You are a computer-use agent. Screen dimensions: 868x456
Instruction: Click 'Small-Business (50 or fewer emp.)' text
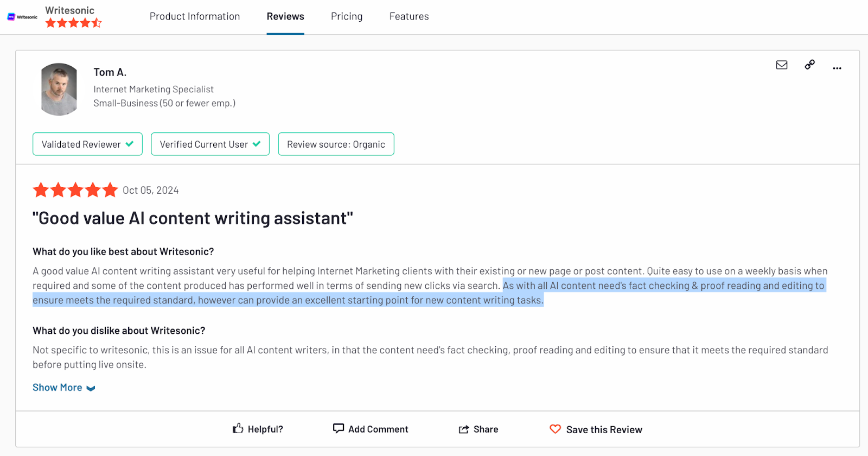pos(164,103)
